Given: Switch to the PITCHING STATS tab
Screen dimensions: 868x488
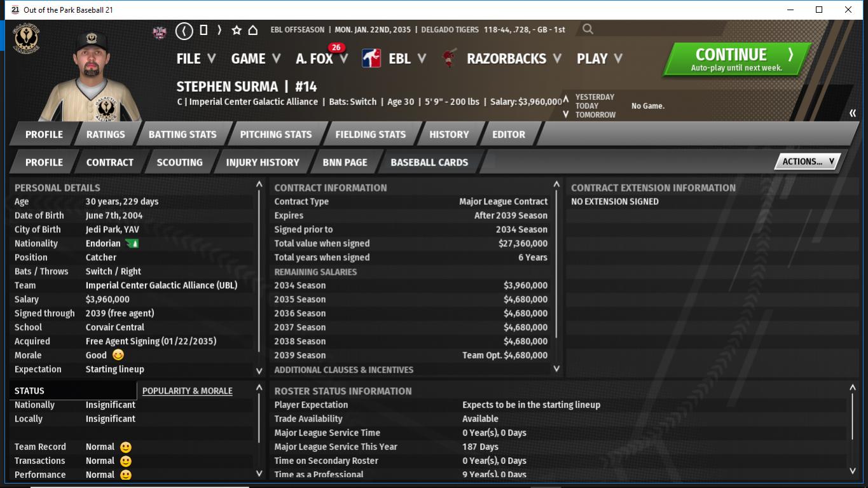Looking at the screenshot, I should [x=276, y=134].
